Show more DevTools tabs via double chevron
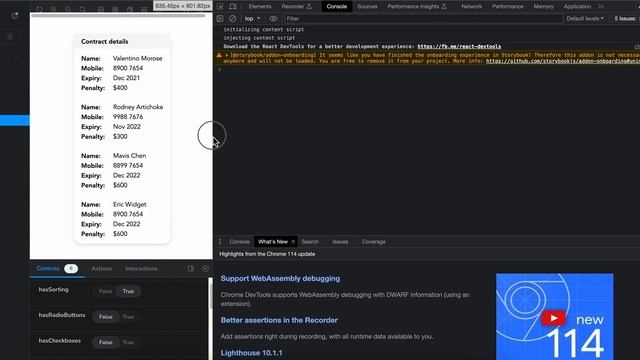The height and width of the screenshot is (360, 640). tap(601, 7)
